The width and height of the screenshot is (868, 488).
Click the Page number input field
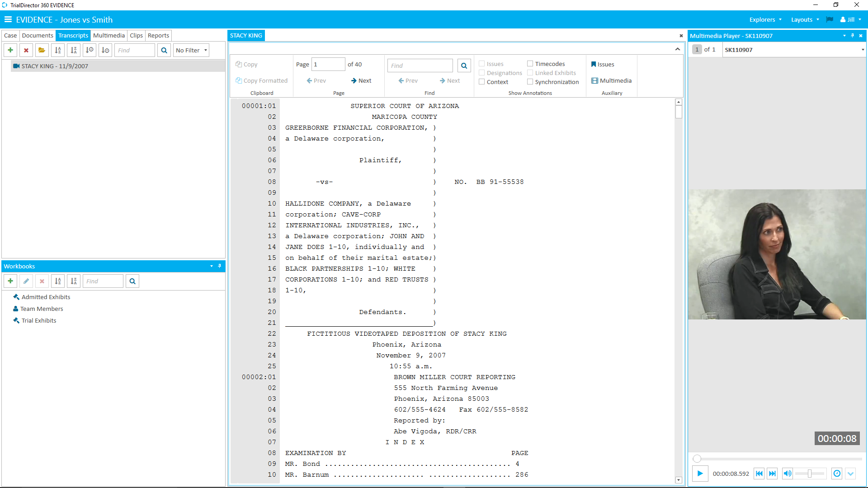(328, 64)
